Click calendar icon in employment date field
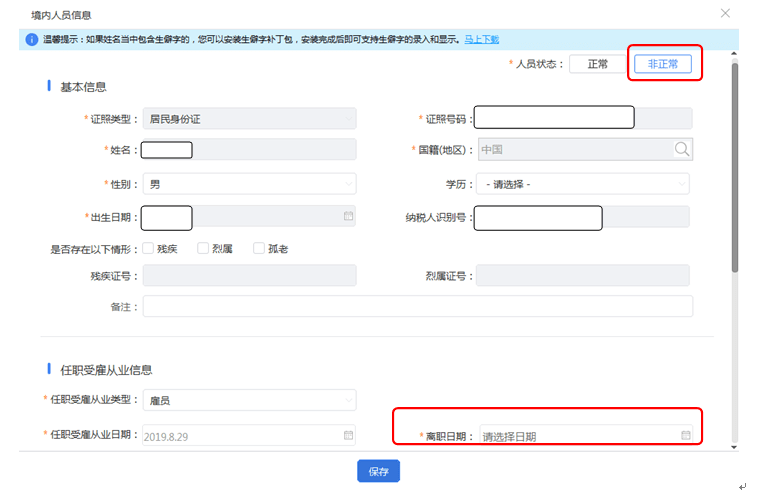This screenshot has height=495, width=760. [x=348, y=436]
